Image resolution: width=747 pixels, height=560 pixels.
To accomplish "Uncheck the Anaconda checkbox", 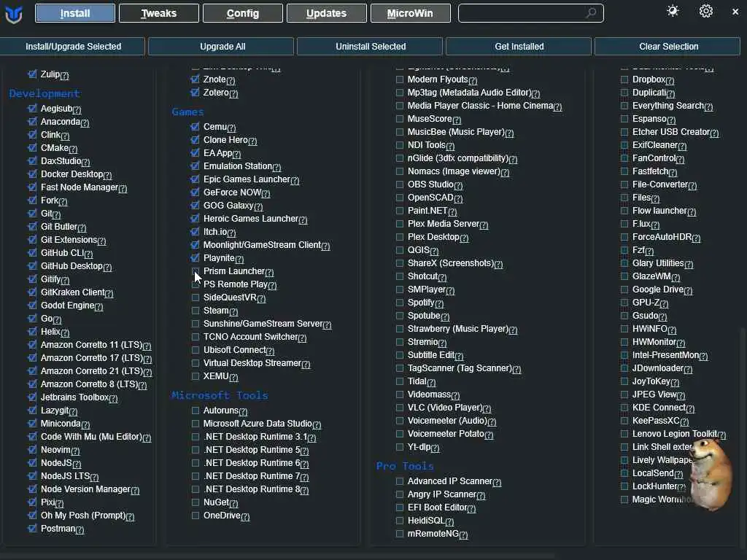I will pos(32,122).
